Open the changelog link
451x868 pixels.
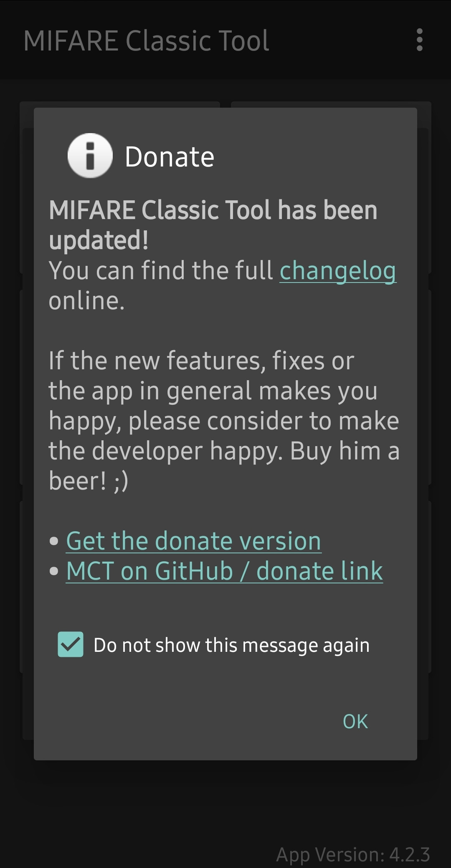pos(338,270)
